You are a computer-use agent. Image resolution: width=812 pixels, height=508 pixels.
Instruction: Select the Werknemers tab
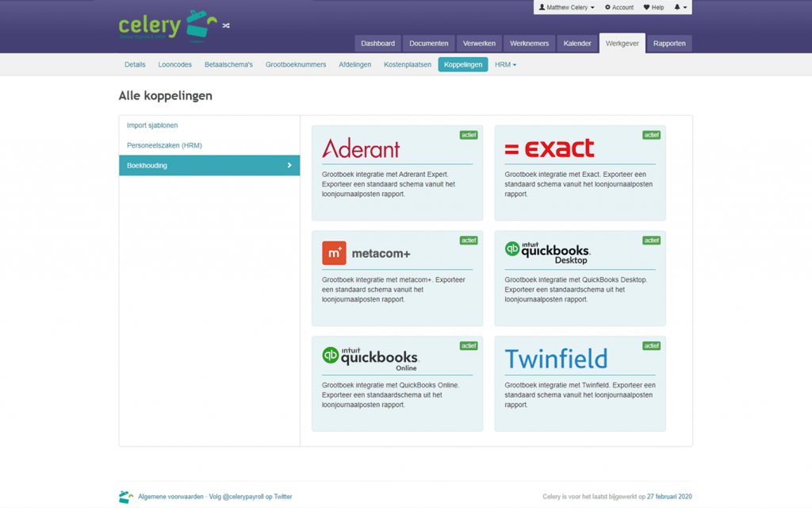529,44
